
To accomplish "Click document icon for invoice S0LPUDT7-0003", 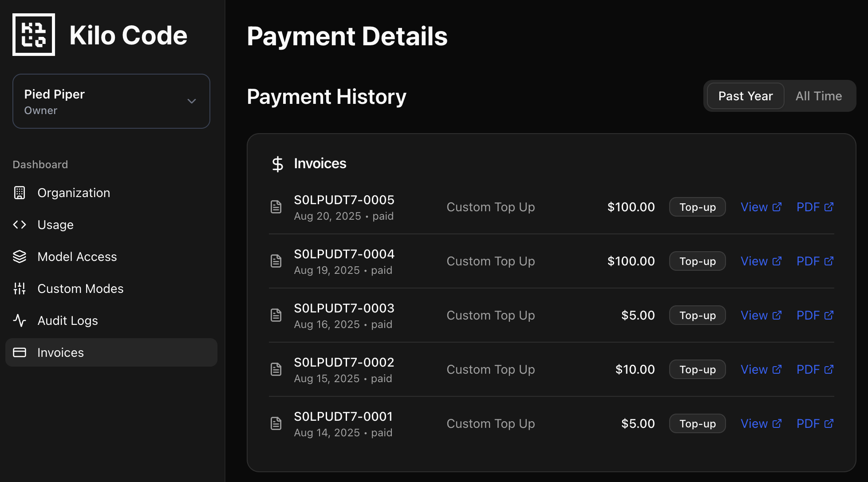I will pos(276,315).
